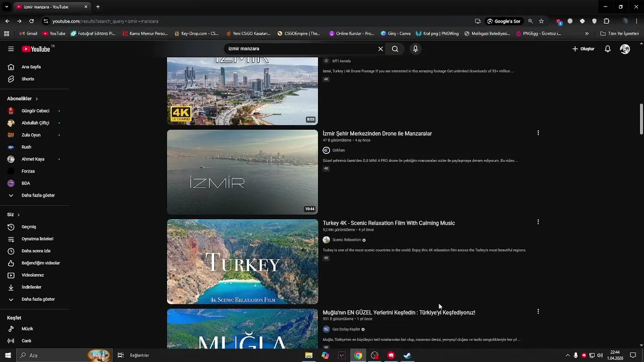Image resolution: width=644 pixels, height=362 pixels.
Task: Open Turkey 4K Scenic Relaxation Film title
Action: click(388, 223)
